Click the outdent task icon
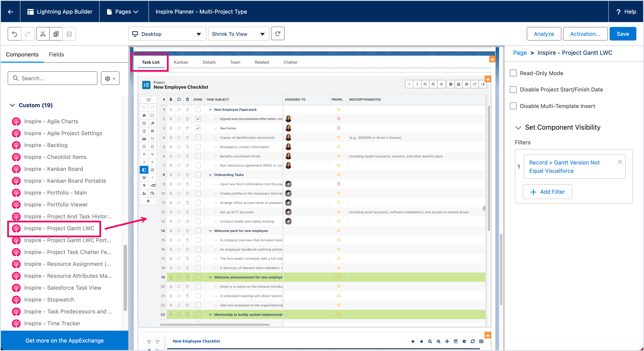644x351 pixels. (144, 147)
